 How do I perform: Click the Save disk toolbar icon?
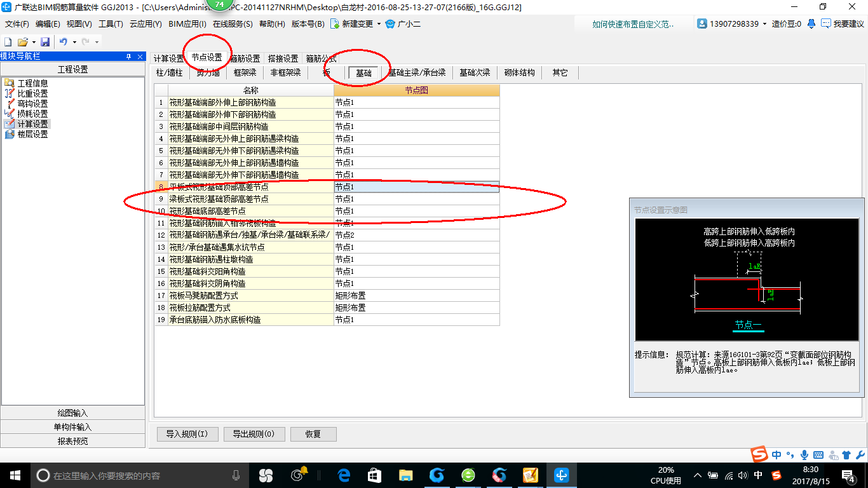[45, 41]
